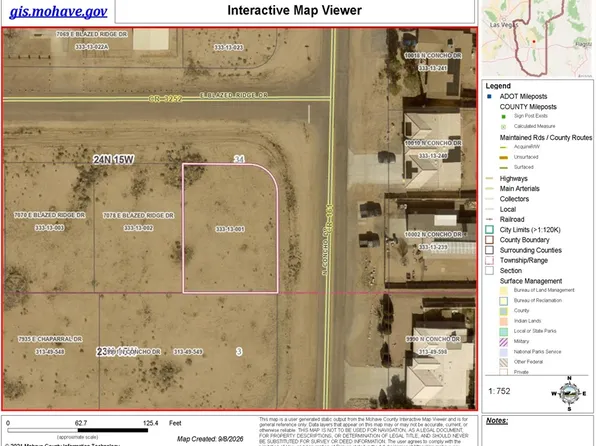
Task: Select parcel label 313-49-549
Action: pos(188,352)
